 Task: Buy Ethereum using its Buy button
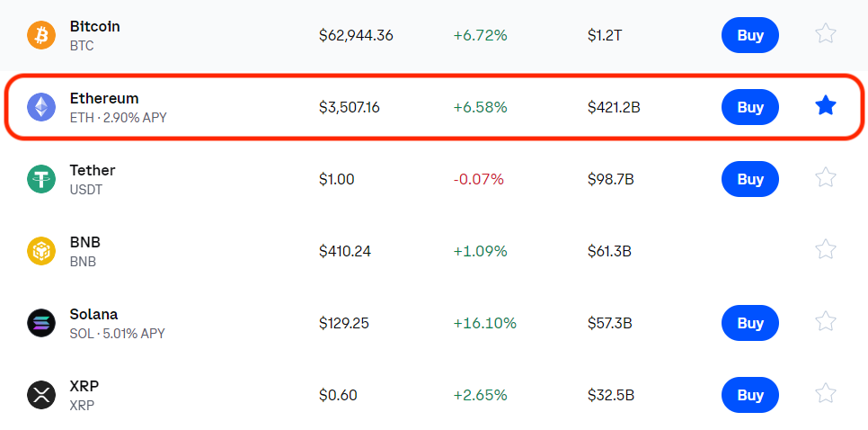[x=749, y=107]
